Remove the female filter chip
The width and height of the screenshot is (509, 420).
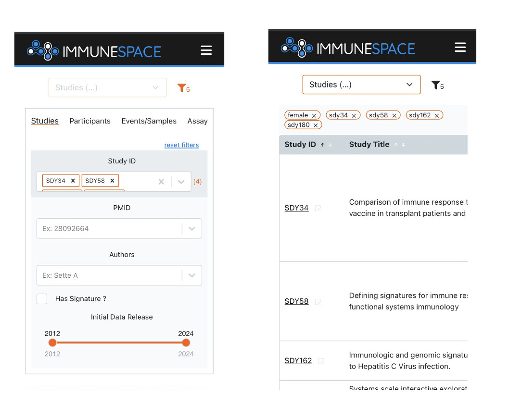pos(314,115)
